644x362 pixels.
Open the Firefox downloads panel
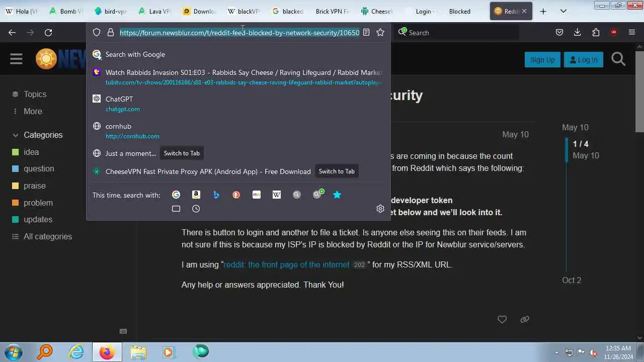pyautogui.click(x=578, y=32)
